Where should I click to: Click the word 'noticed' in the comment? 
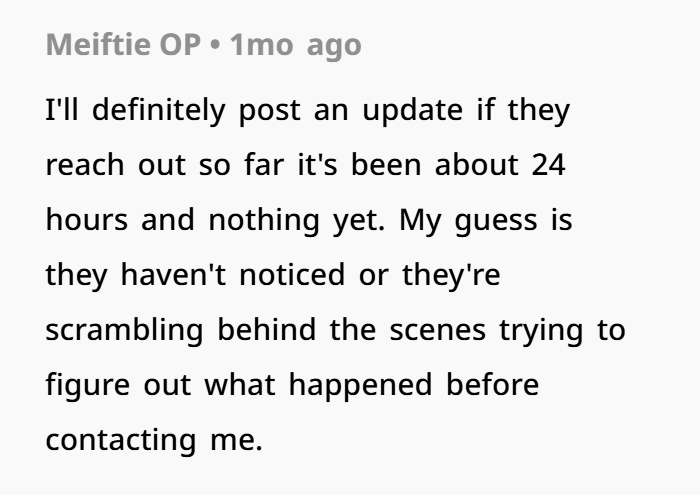click(292, 275)
